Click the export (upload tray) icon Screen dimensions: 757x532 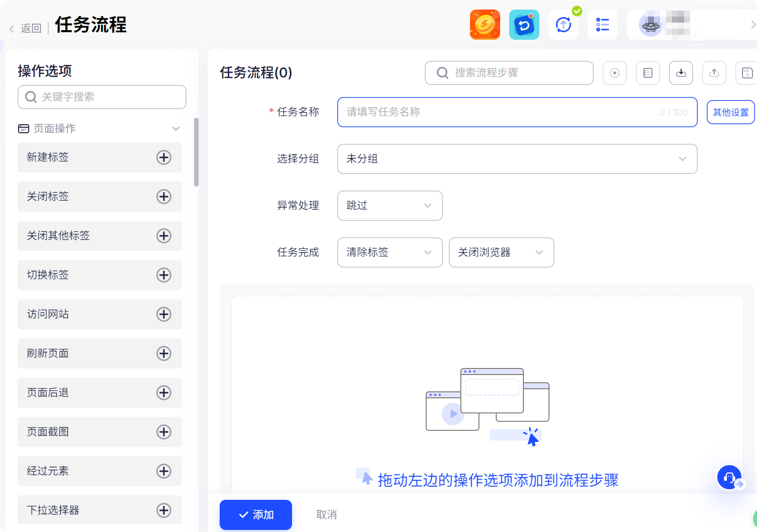point(714,73)
